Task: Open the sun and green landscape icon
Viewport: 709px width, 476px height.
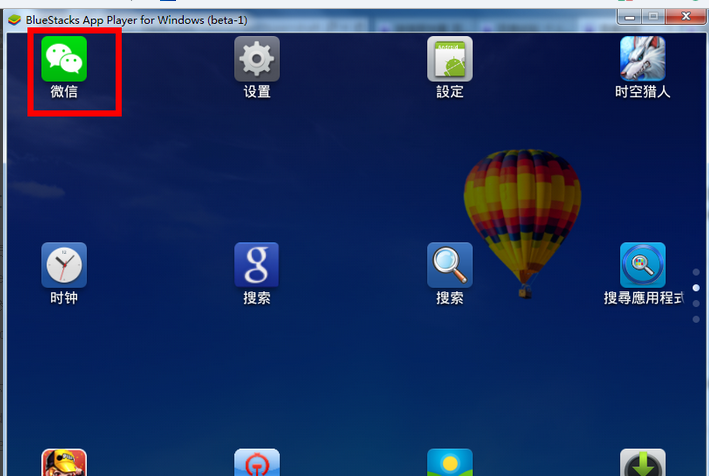Action: (x=449, y=463)
